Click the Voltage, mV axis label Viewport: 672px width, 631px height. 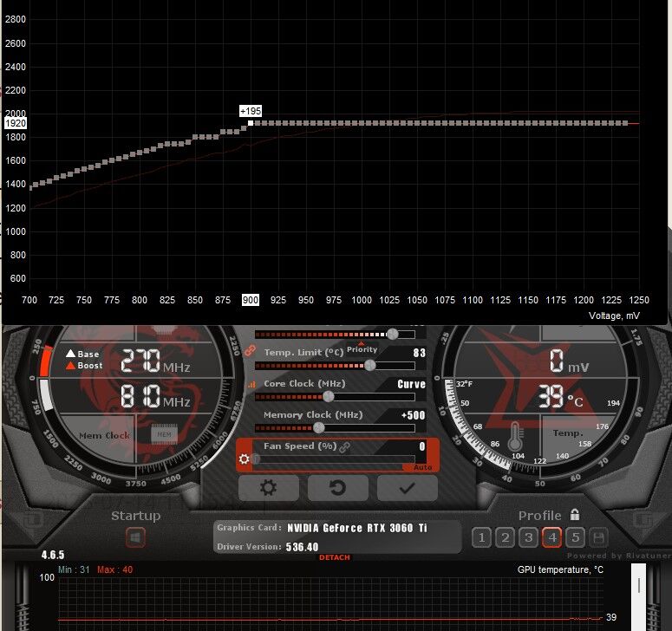point(614,315)
